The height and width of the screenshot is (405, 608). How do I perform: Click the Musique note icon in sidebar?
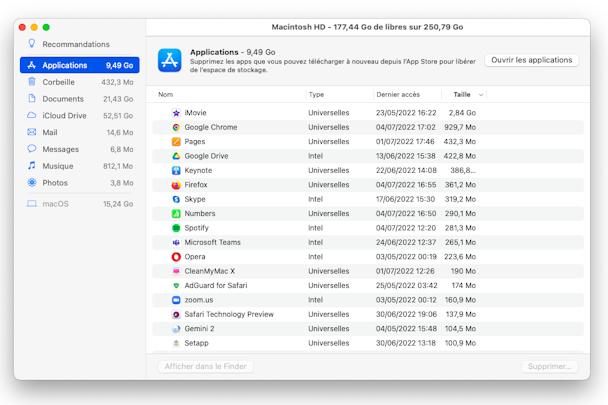click(32, 166)
